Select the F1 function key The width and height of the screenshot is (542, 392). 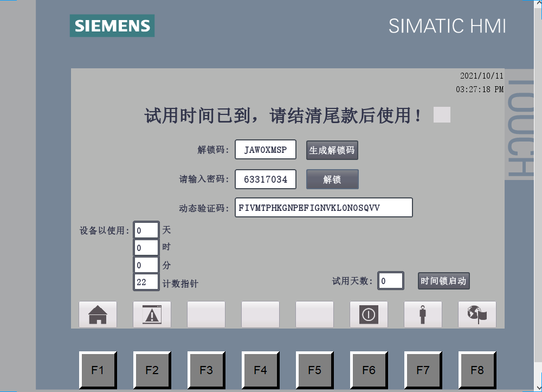98,370
